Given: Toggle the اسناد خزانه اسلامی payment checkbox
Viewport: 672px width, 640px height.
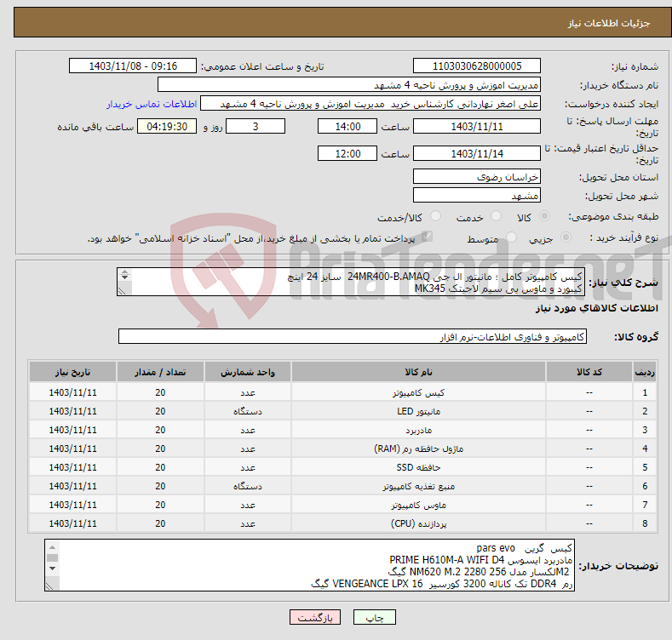Looking at the screenshot, I should [428, 238].
